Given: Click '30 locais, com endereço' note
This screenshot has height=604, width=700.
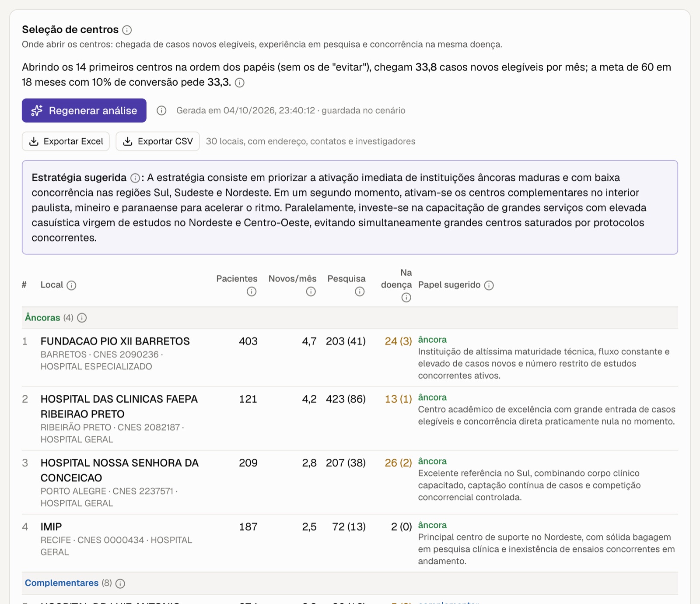Looking at the screenshot, I should pos(311,141).
